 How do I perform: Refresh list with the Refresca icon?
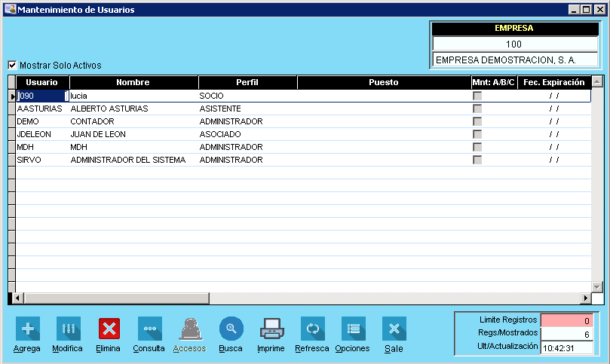pos(312,329)
